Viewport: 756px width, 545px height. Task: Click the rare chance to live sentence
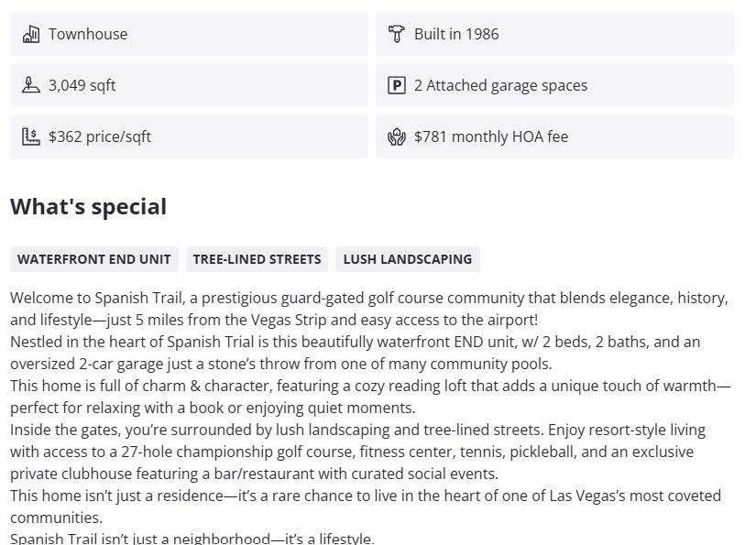pos(367,496)
